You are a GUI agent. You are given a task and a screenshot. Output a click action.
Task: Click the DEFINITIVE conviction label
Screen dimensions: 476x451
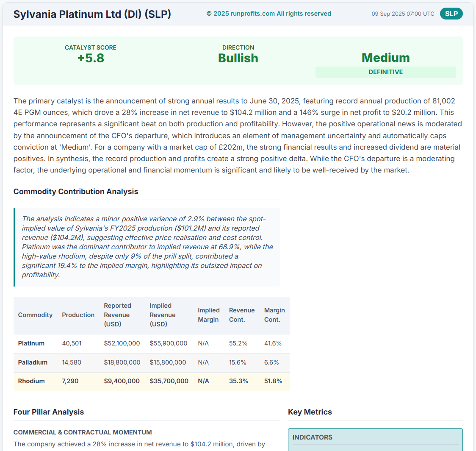coord(385,72)
